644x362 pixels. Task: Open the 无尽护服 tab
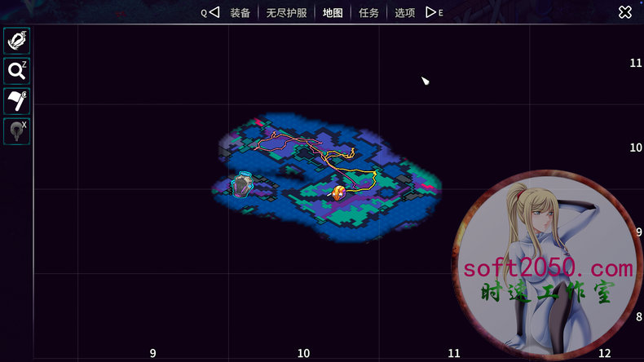(x=286, y=12)
